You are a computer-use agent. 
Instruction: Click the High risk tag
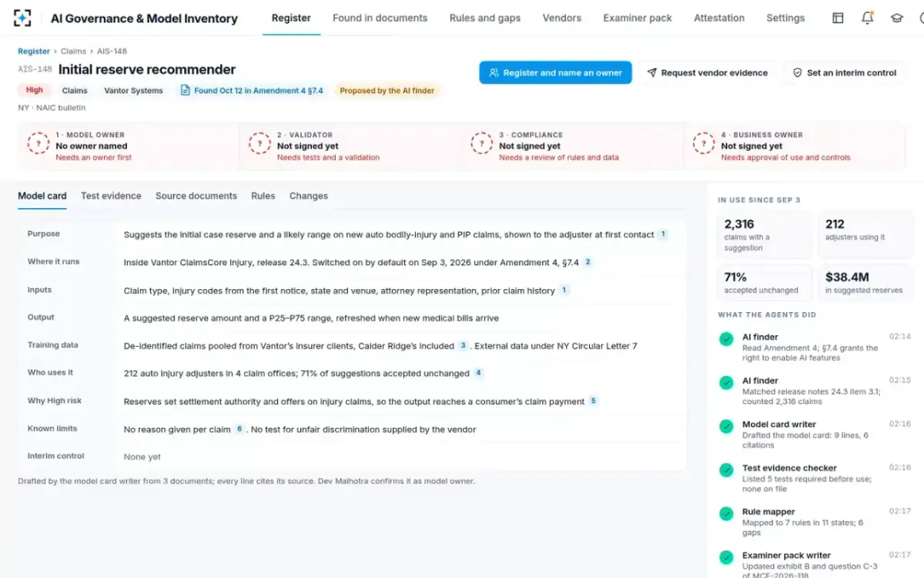click(x=35, y=90)
